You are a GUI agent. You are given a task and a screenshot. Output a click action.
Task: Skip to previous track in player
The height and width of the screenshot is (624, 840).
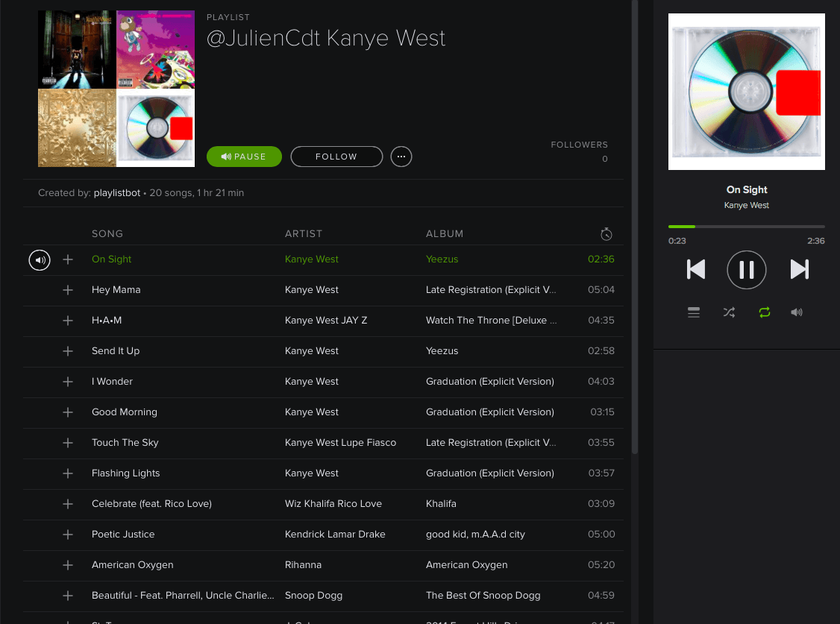click(x=696, y=269)
